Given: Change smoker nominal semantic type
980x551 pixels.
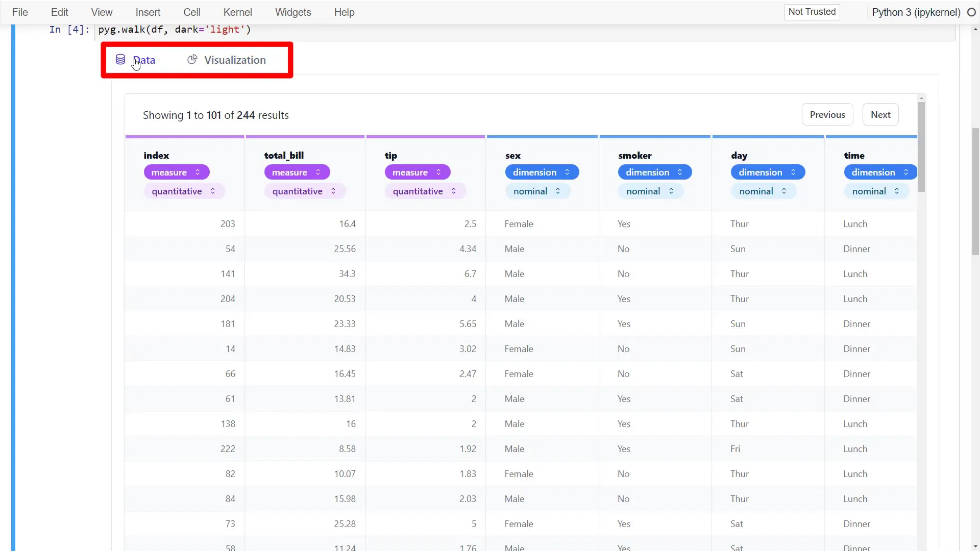Looking at the screenshot, I should 650,191.
